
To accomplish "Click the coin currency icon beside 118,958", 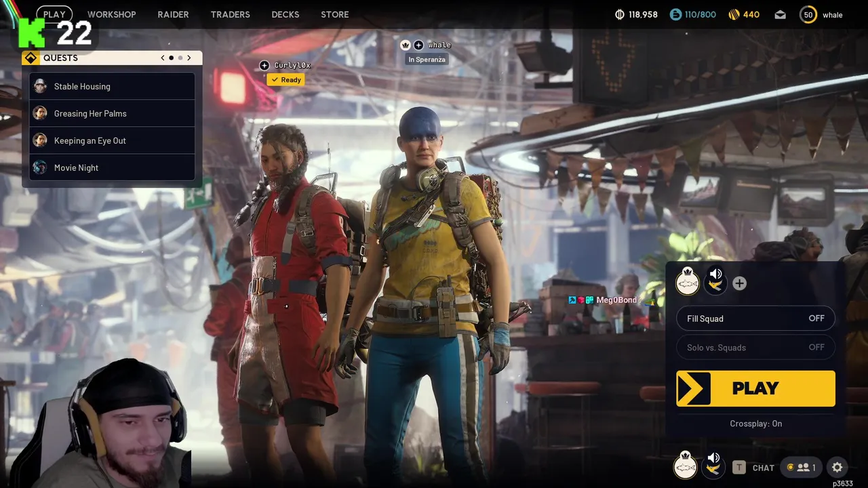I will point(619,14).
